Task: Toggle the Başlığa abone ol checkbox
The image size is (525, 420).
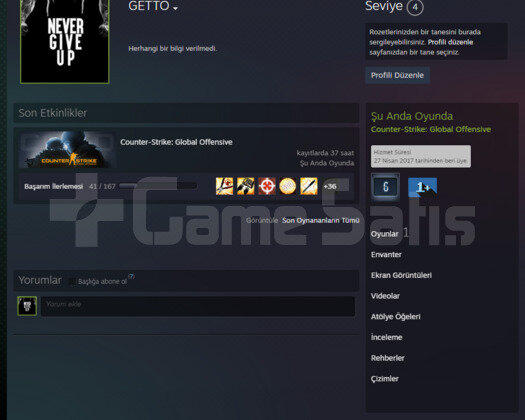Action: [72, 282]
